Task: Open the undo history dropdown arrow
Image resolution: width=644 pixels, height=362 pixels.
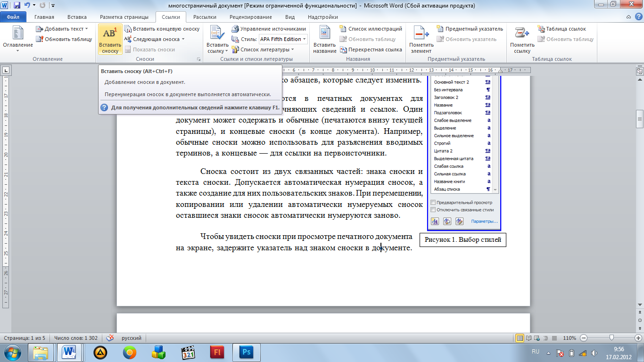Action: pyautogui.click(x=34, y=6)
